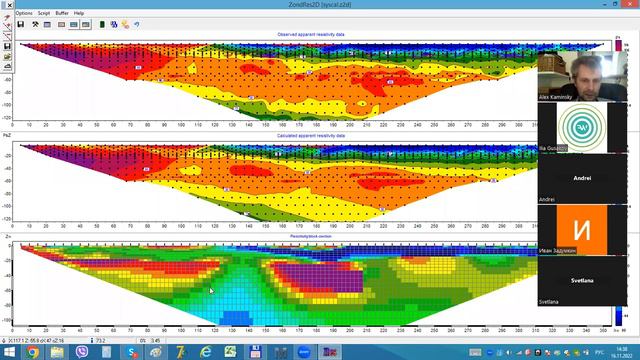Screen dimensions: 640x360
Task: Select Alex Kaminsky's video tile
Action: [582, 76]
